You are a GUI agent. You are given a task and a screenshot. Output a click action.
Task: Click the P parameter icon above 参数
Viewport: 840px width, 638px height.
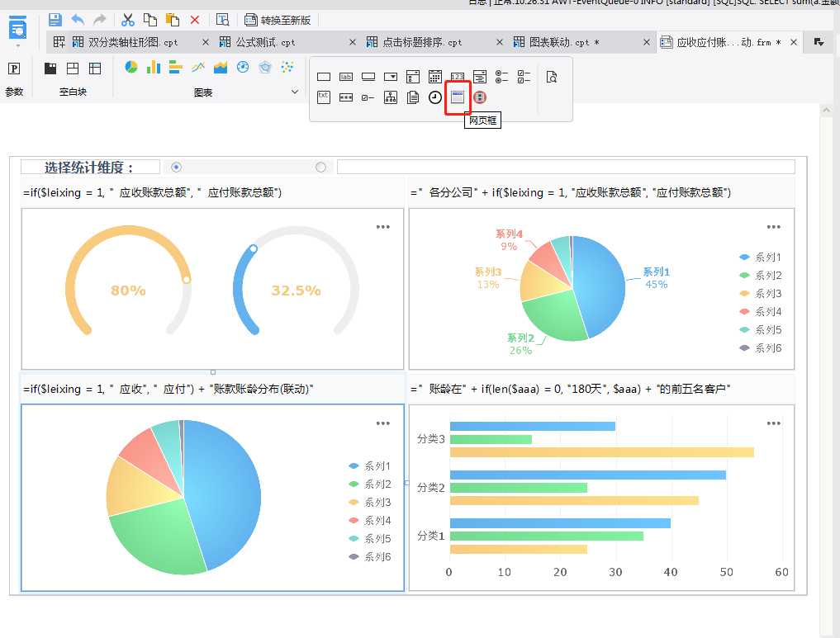click(15, 69)
